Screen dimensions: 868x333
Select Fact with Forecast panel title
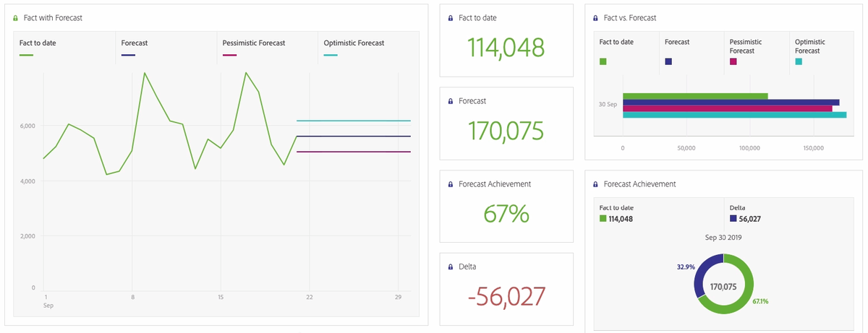(53, 17)
